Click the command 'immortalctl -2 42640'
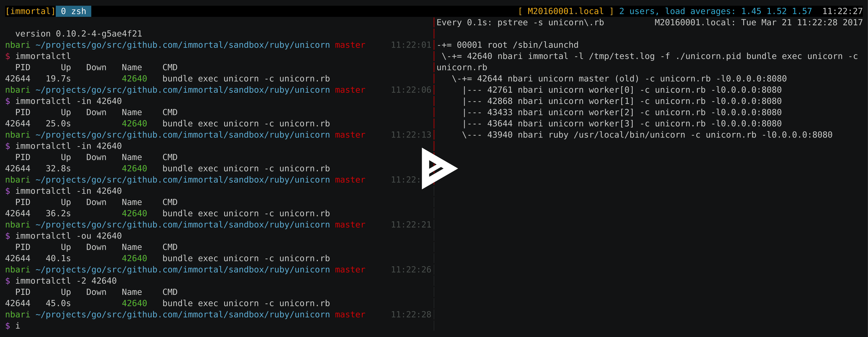868x337 pixels. [66, 281]
